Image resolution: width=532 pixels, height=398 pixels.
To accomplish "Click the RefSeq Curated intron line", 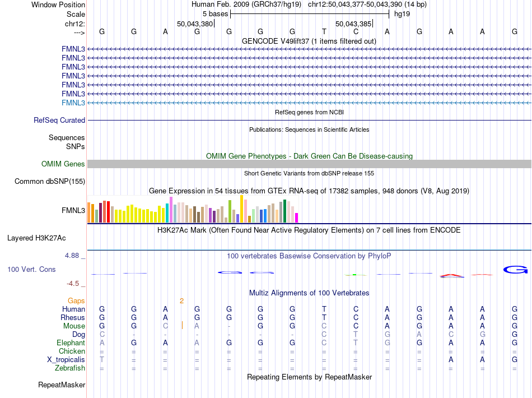I will 309,120.
